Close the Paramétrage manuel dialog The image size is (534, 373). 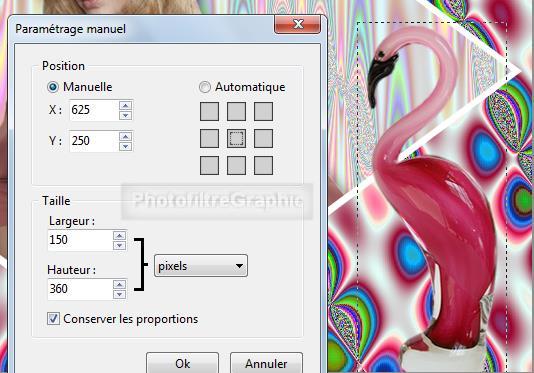(x=297, y=24)
